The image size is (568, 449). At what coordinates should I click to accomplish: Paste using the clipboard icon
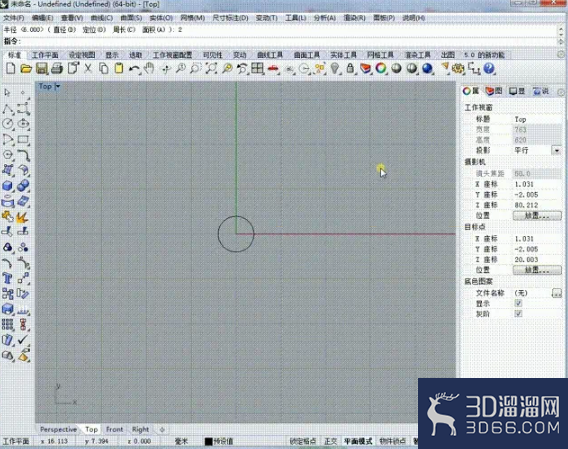(x=119, y=68)
